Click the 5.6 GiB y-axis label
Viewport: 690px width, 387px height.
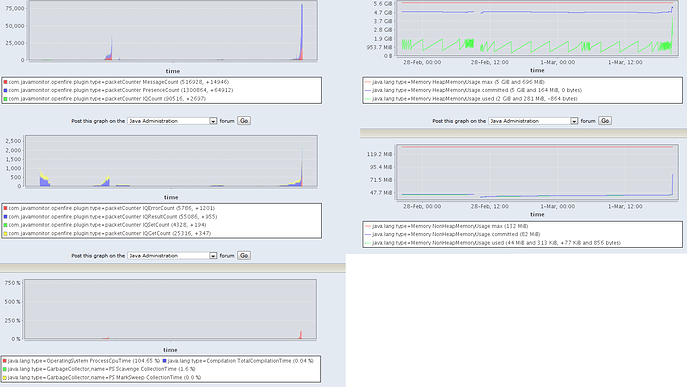tap(382, 4)
